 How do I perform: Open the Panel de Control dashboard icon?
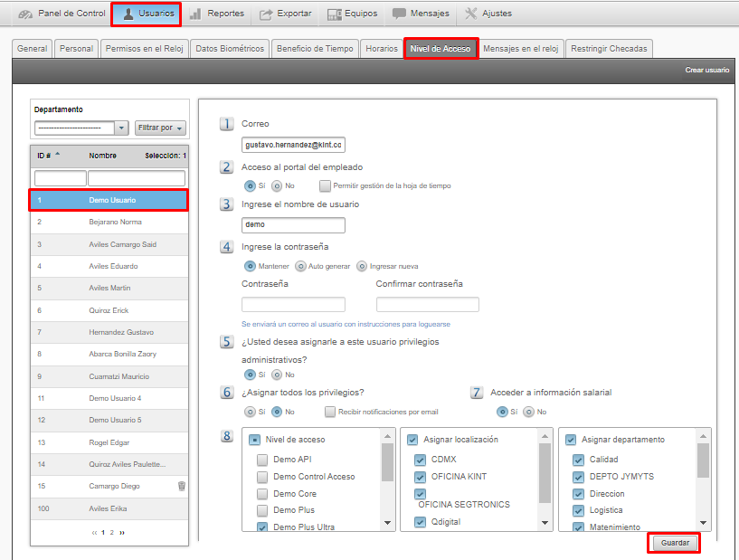click(x=25, y=14)
